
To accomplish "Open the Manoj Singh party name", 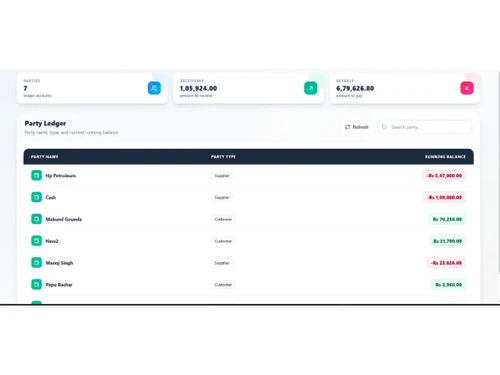I will click(x=59, y=263).
